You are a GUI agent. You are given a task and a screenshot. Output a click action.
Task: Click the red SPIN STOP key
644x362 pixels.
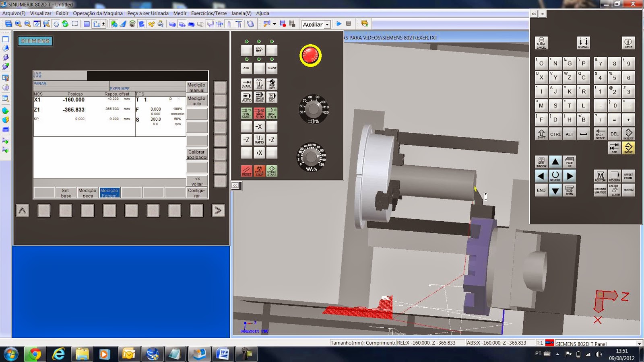(259, 113)
